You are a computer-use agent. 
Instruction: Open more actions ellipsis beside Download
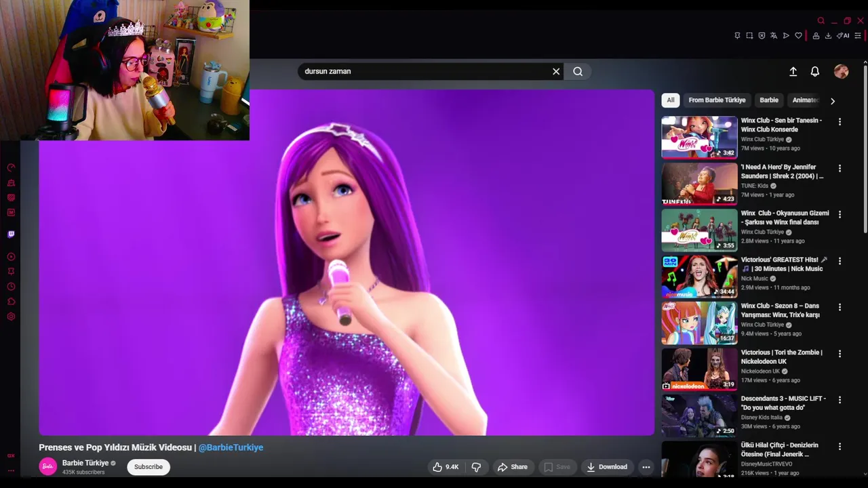(646, 467)
